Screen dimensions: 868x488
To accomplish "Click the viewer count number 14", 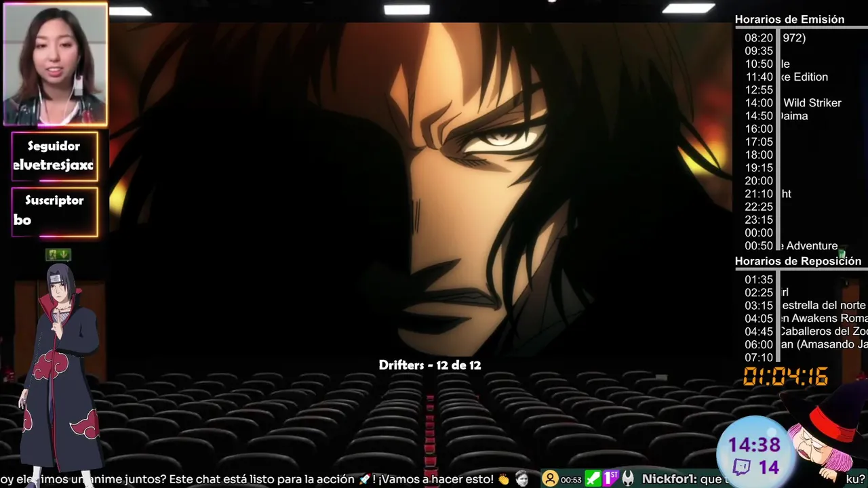I will click(768, 467).
